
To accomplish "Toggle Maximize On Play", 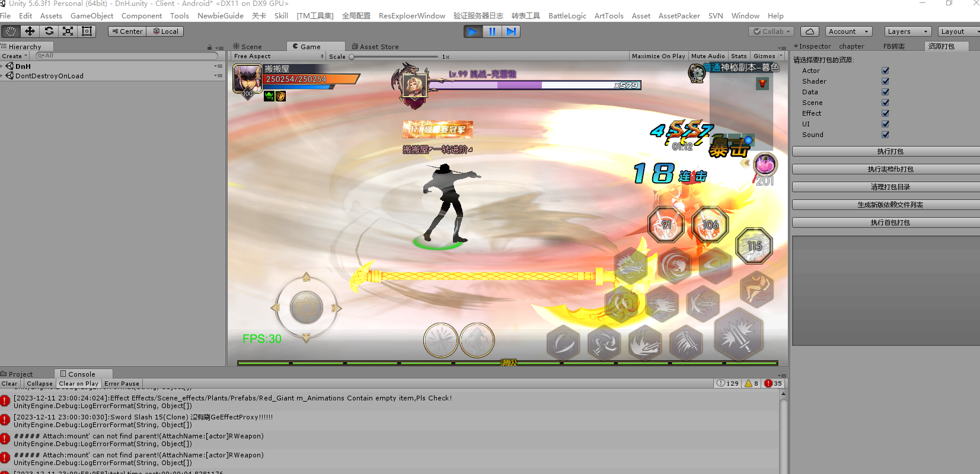I will coord(658,56).
